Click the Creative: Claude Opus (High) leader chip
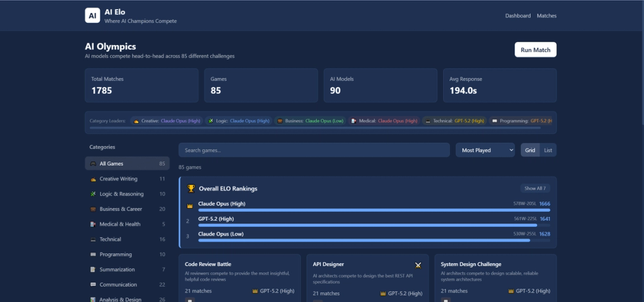 click(167, 121)
